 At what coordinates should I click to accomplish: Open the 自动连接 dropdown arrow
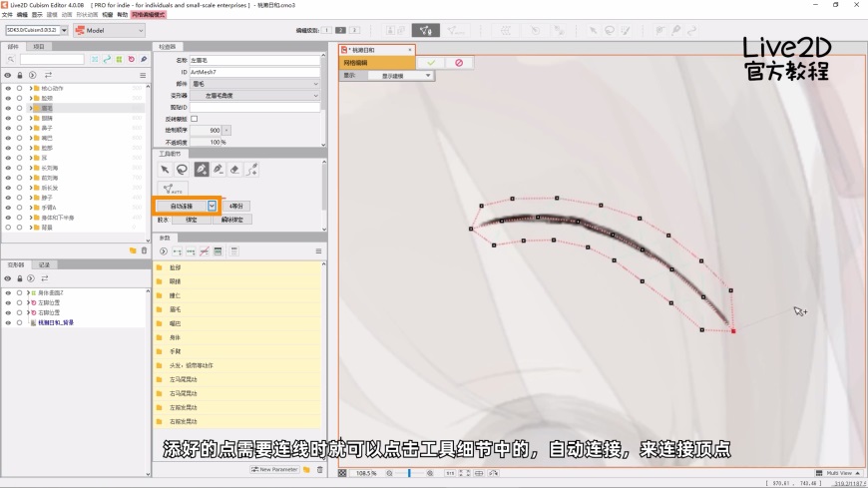pyautogui.click(x=213, y=206)
